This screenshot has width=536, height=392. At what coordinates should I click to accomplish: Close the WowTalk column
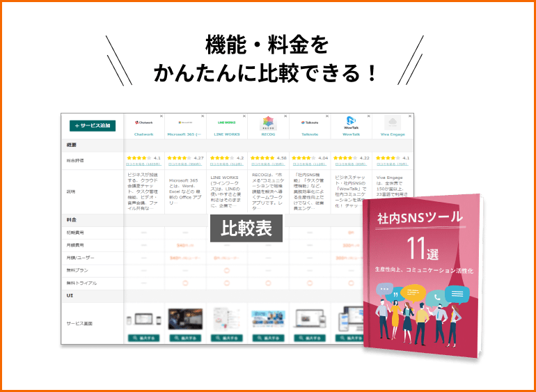point(368,116)
